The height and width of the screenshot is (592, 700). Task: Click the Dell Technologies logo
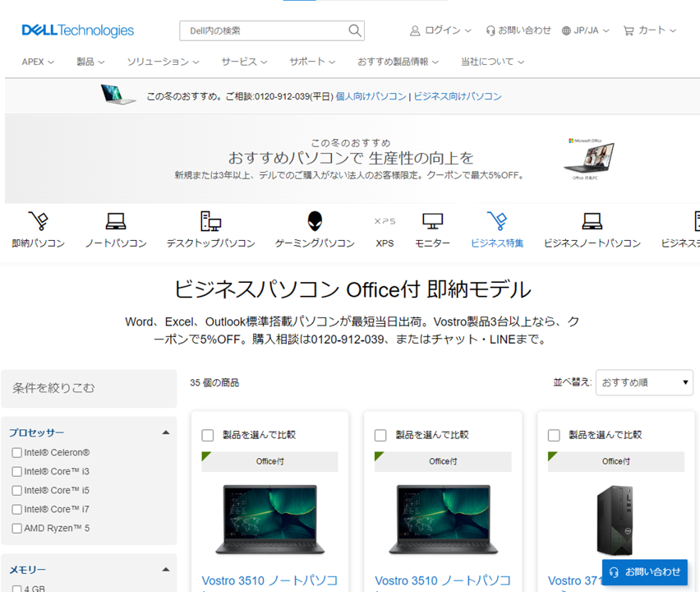(x=78, y=30)
